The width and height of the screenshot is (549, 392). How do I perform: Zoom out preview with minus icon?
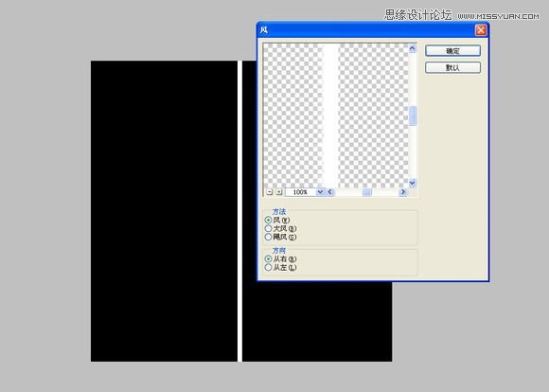pyautogui.click(x=269, y=192)
